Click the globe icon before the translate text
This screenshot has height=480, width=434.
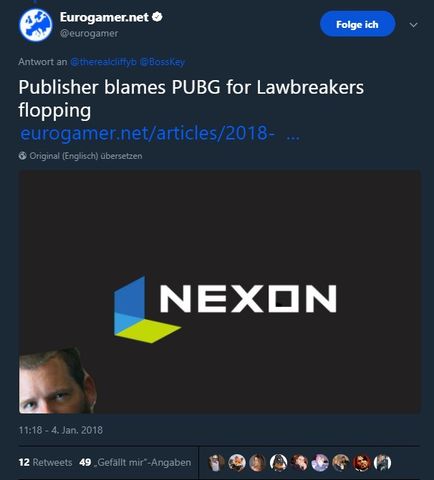tap(23, 156)
